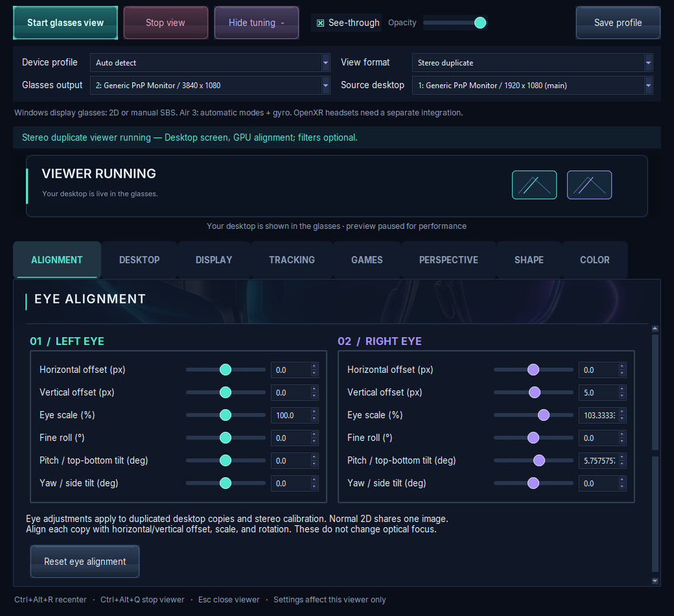674x616 pixels.
Task: Adjust right eye Pitch tilt slider
Action: pyautogui.click(x=533, y=460)
